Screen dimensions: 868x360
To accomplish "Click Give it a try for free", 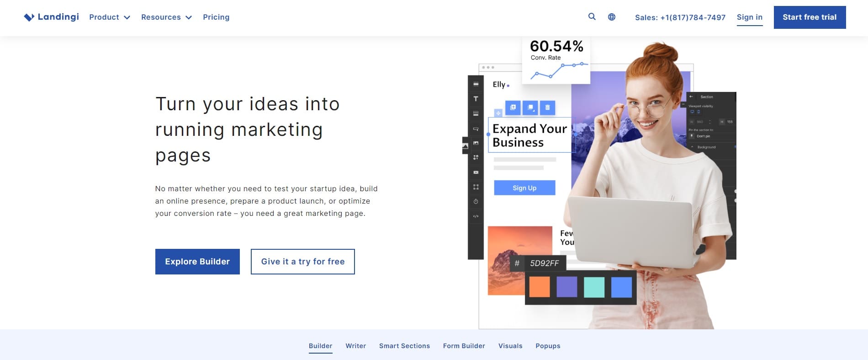I will pyautogui.click(x=303, y=262).
